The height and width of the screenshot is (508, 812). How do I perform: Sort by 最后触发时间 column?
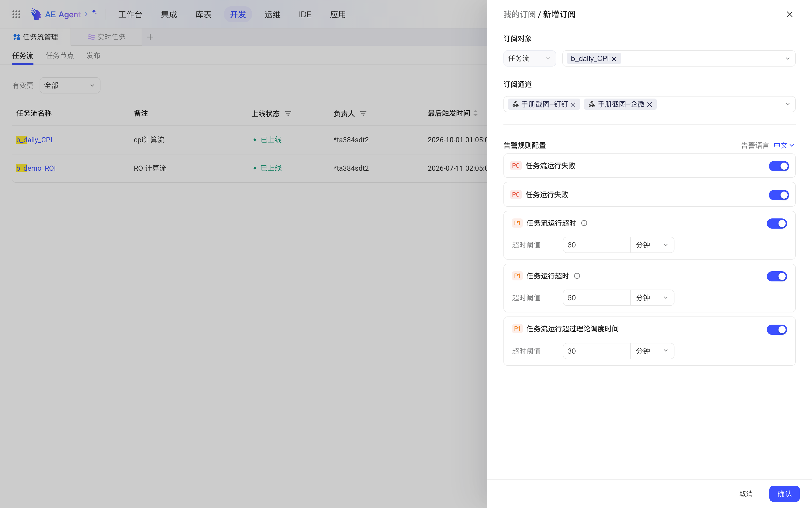476,114
